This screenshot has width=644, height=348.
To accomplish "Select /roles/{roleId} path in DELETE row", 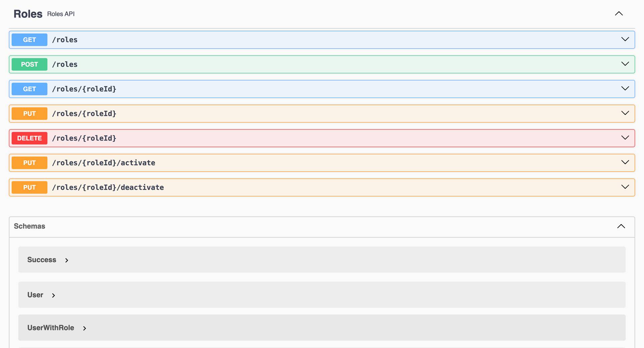I will (x=84, y=138).
